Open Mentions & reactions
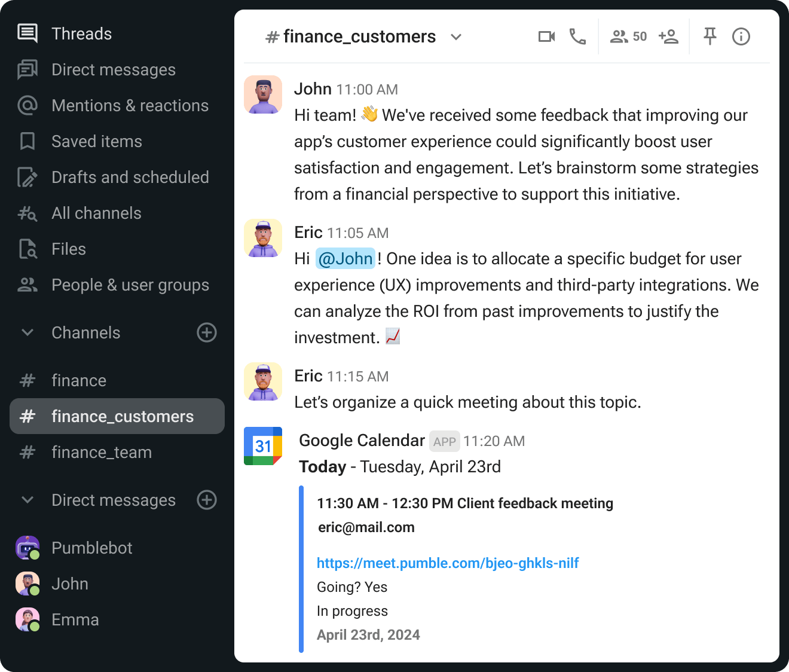Viewport: 789px width, 672px height. (130, 105)
